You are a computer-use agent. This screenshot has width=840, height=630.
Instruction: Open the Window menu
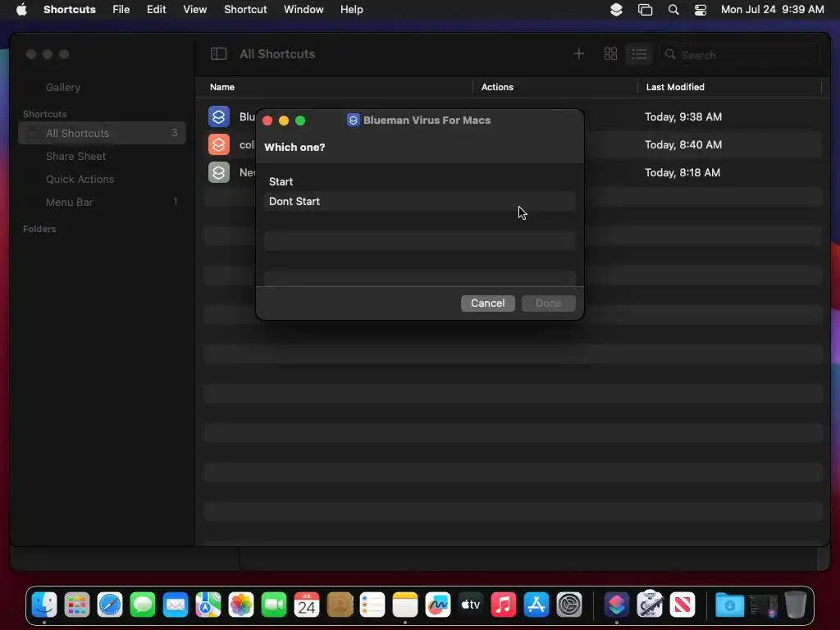[x=304, y=10]
